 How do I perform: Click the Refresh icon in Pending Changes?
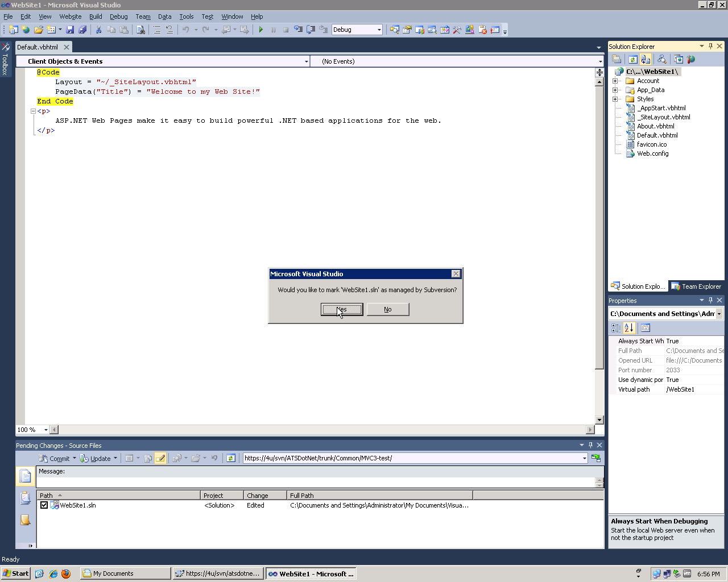(x=230, y=458)
